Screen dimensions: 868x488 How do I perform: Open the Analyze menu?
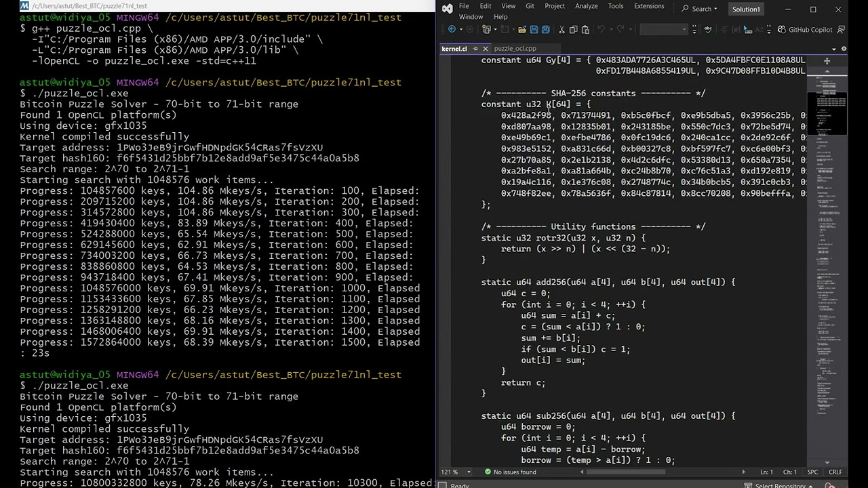click(586, 6)
